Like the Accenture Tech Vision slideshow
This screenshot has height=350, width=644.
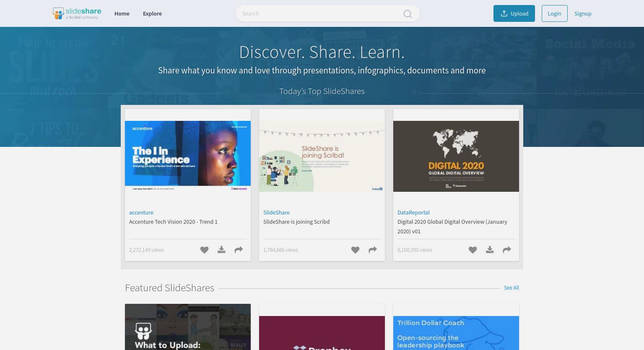tap(204, 250)
